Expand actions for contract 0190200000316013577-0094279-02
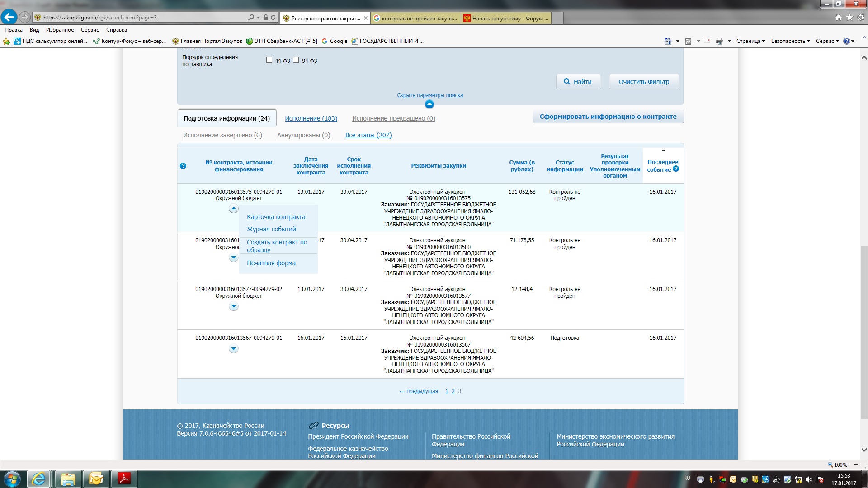Screen dimensions: 868x488 click(x=233, y=306)
